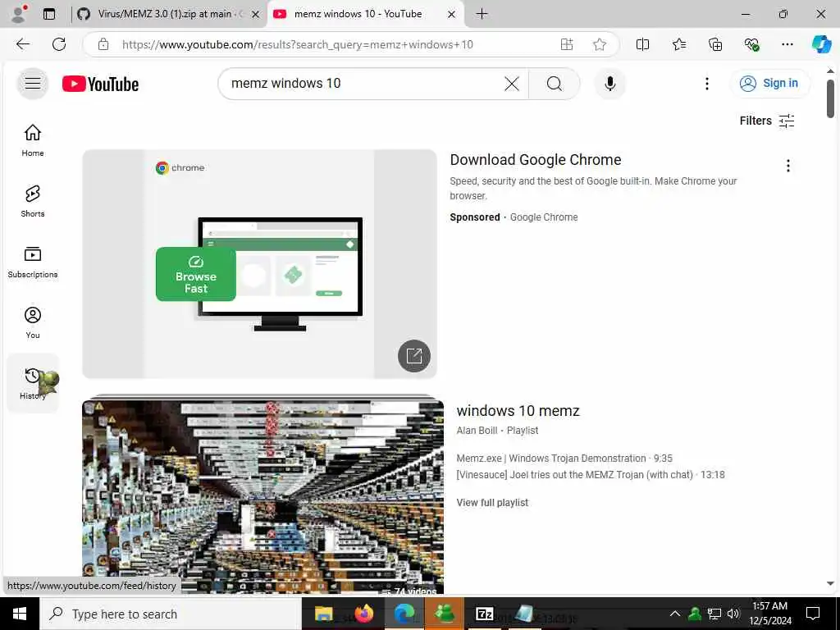Click the Google Chrome advertiser name
This screenshot has width=840, height=630.
(x=544, y=217)
